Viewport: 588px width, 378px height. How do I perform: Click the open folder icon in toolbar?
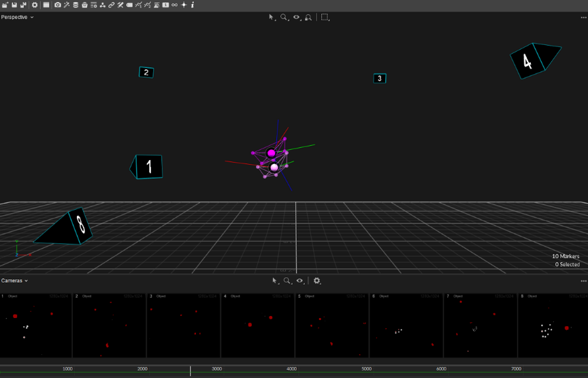coord(5,5)
